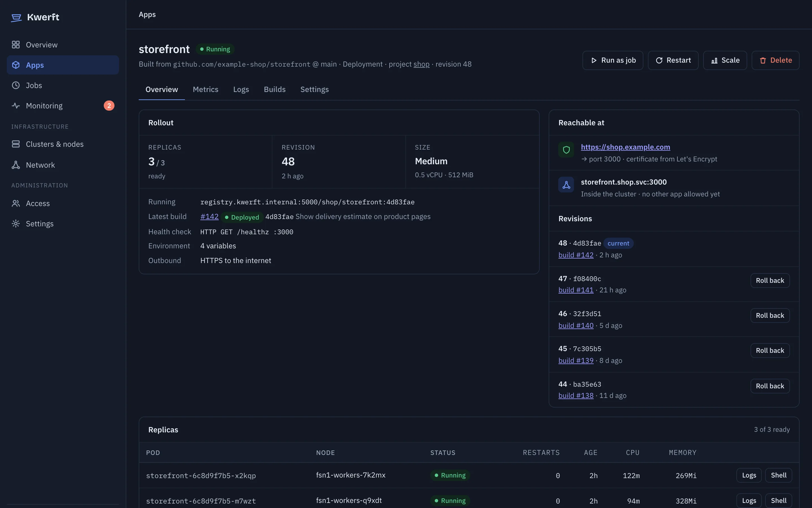
Task: Click the registry image path text
Action: 307,202
